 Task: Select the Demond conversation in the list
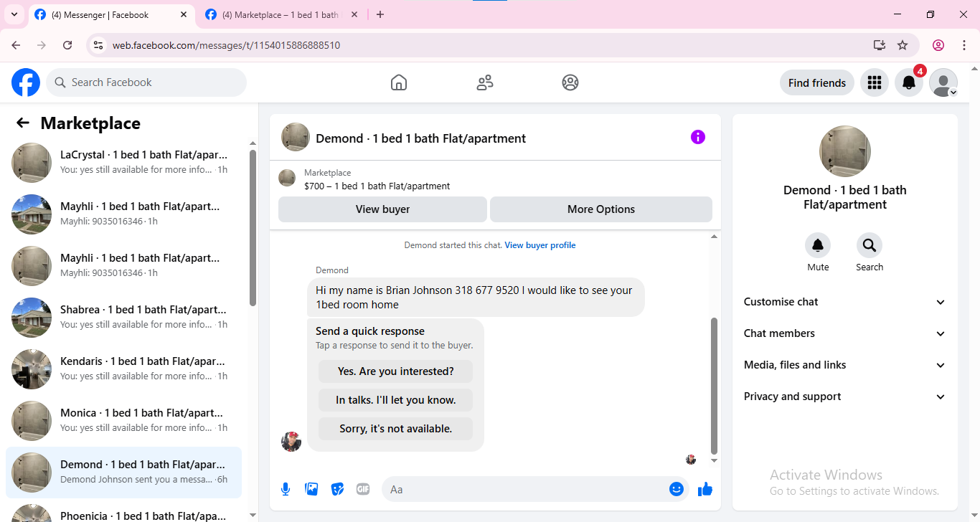click(x=123, y=472)
